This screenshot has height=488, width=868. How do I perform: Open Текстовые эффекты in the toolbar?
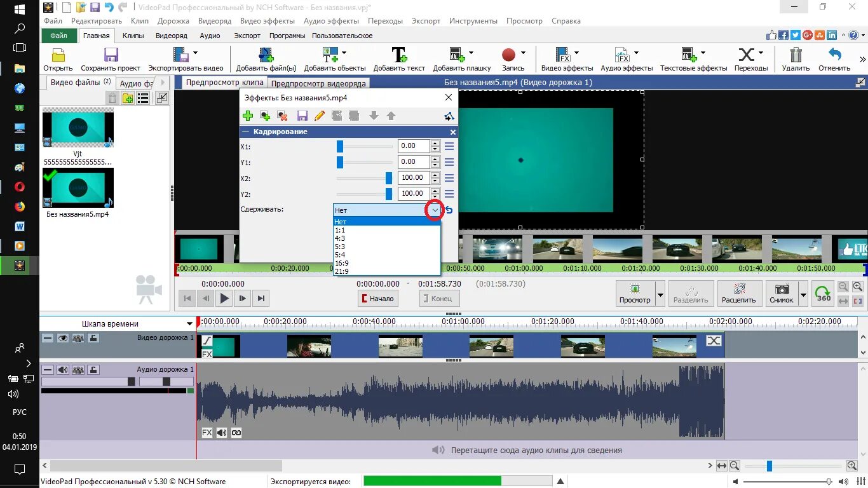tap(693, 60)
